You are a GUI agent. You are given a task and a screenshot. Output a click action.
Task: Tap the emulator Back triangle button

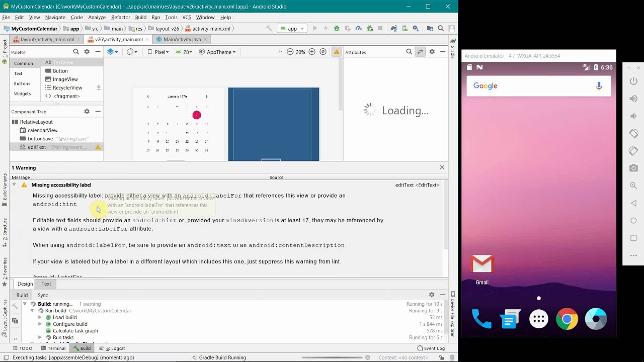(x=633, y=203)
